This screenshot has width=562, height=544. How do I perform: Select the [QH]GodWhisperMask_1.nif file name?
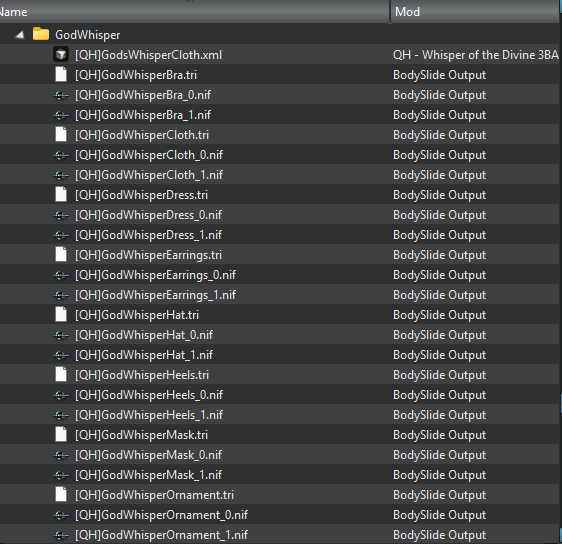(x=148, y=475)
